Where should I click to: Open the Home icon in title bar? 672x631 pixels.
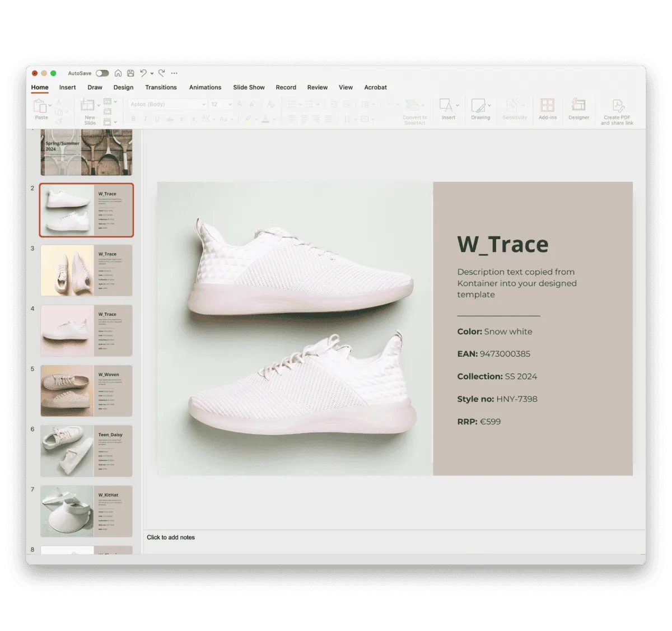click(x=118, y=73)
